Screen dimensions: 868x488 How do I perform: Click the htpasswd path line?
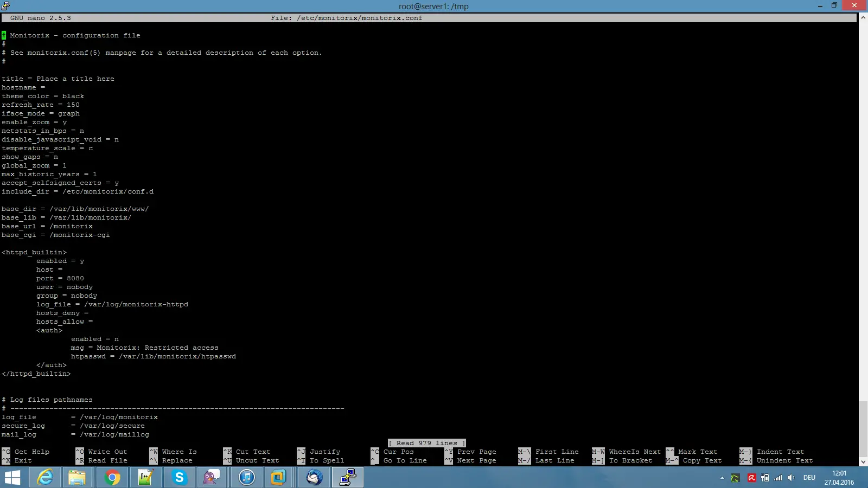[154, 356]
